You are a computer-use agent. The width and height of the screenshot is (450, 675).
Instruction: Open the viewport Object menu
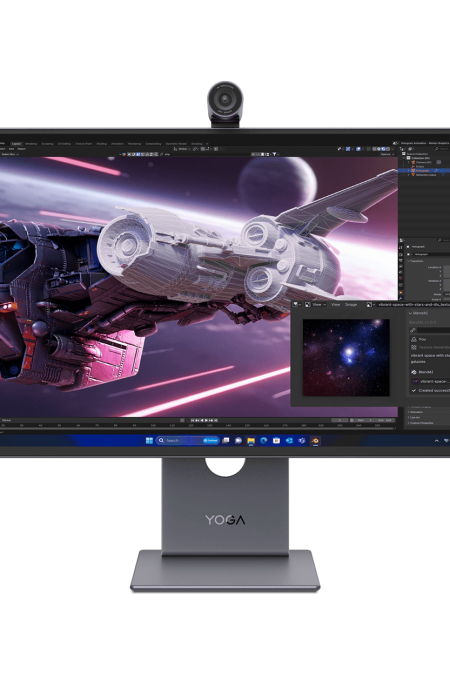22,149
